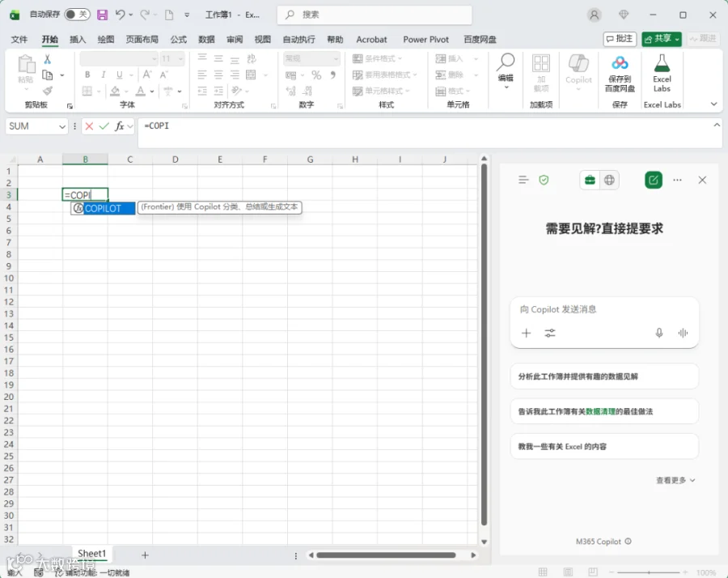Select work mode briefcase icon

point(590,181)
